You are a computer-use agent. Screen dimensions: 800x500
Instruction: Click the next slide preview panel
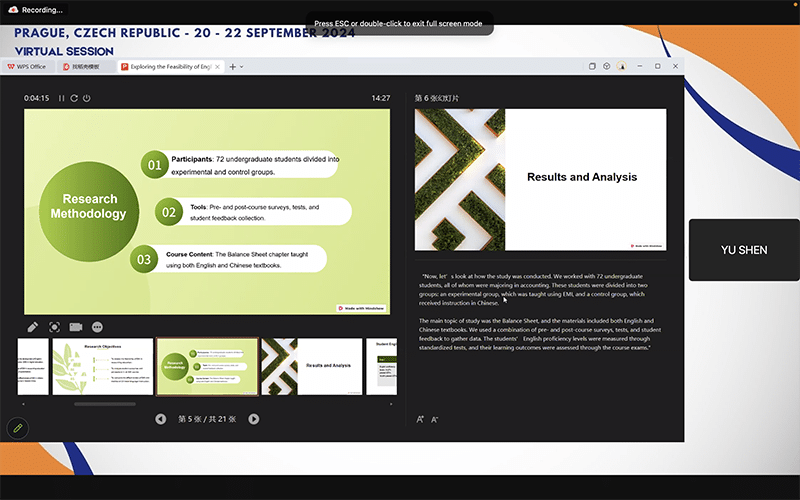point(540,179)
